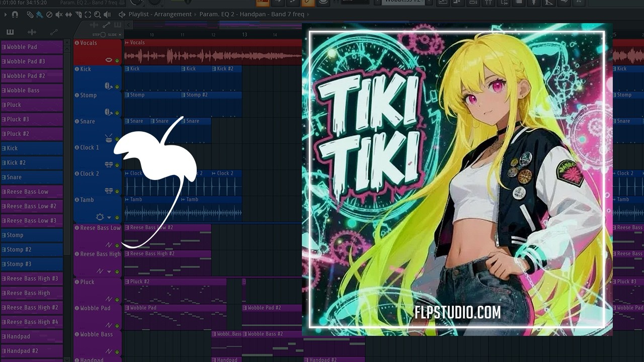Select Kick #2 pattern in the picker
Image resolution: width=644 pixels, height=362 pixels.
coord(32,163)
